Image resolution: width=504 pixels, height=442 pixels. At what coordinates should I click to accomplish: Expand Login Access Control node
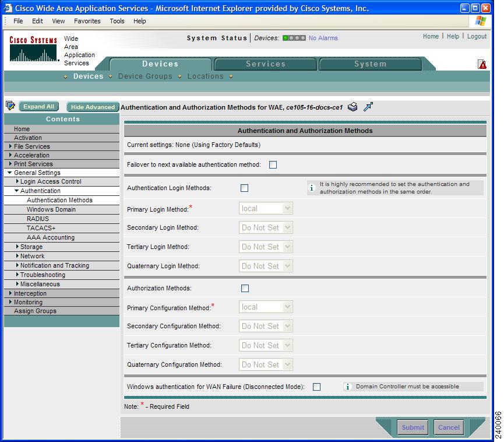click(17, 181)
